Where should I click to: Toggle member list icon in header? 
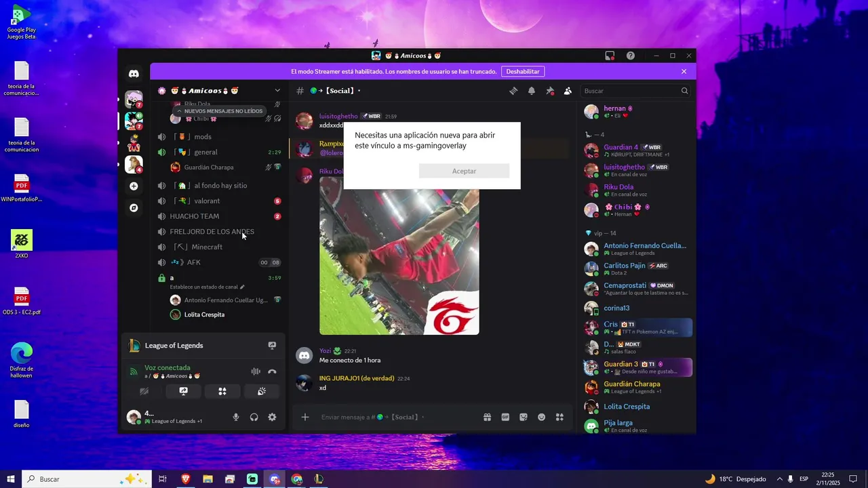point(568,91)
